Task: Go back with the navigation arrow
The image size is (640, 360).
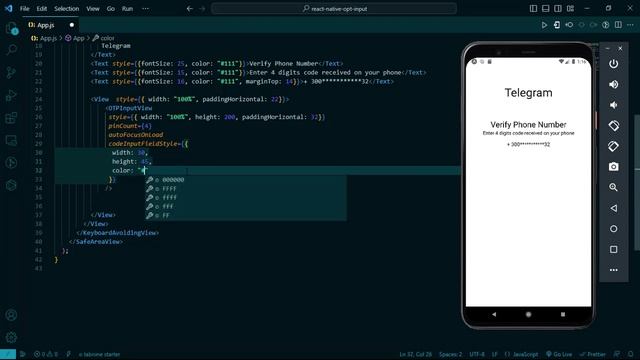Action: (x=189, y=9)
